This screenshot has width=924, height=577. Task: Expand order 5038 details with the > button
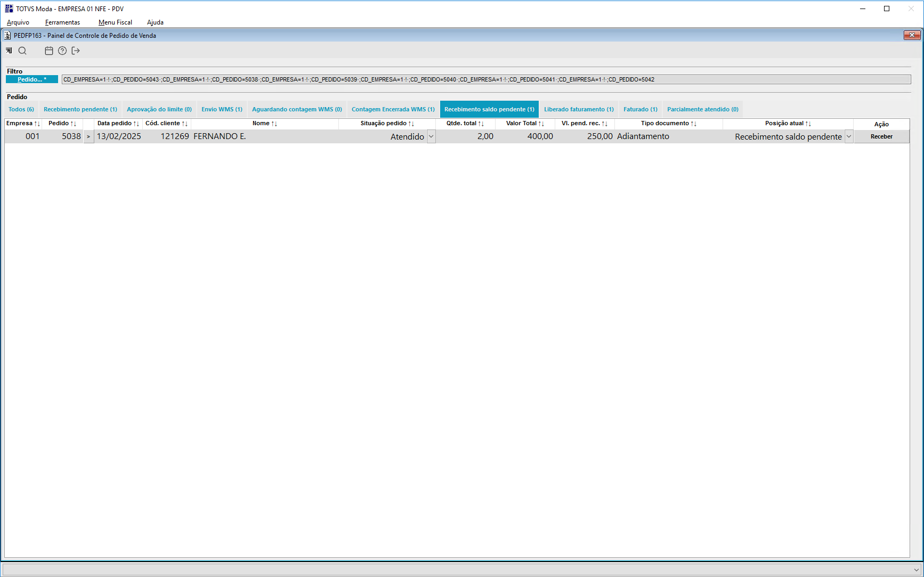88,137
